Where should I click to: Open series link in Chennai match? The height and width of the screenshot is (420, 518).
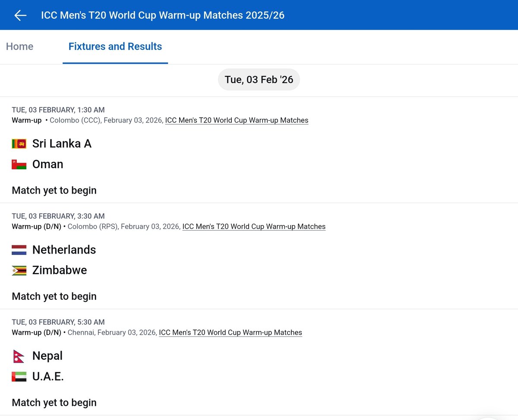point(231,332)
